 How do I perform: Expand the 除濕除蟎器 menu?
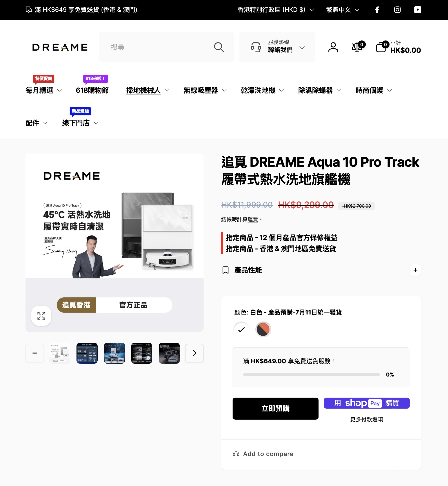coord(320,90)
